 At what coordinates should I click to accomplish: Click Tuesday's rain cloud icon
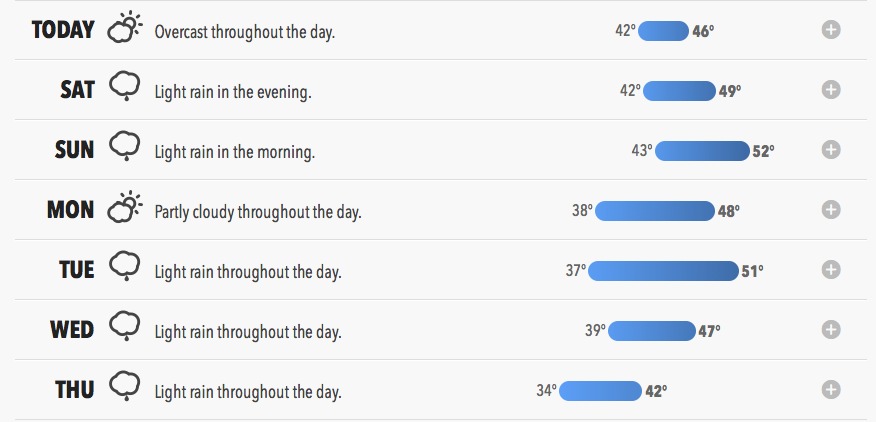coord(125,268)
